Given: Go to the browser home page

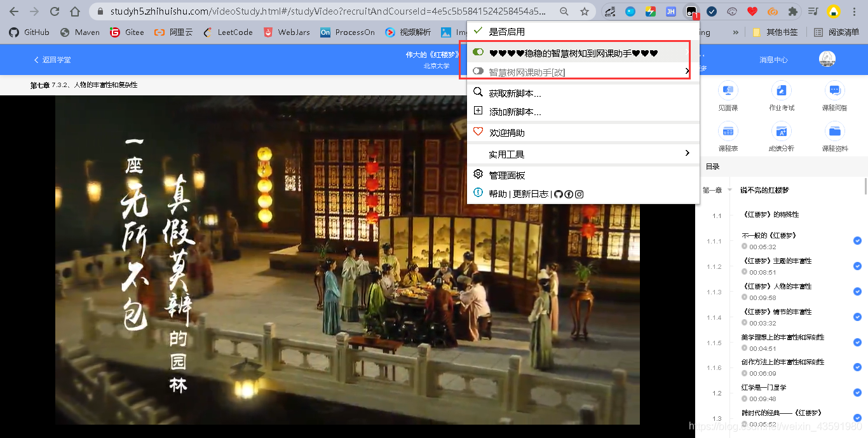Looking at the screenshot, I should [75, 11].
